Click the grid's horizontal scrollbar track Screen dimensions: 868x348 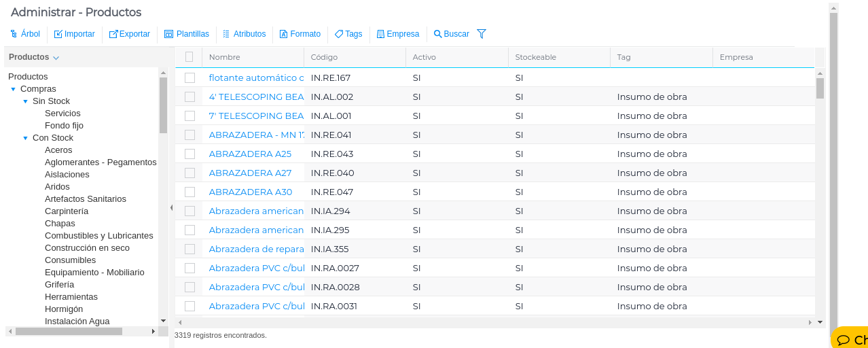pyautogui.click(x=475, y=322)
